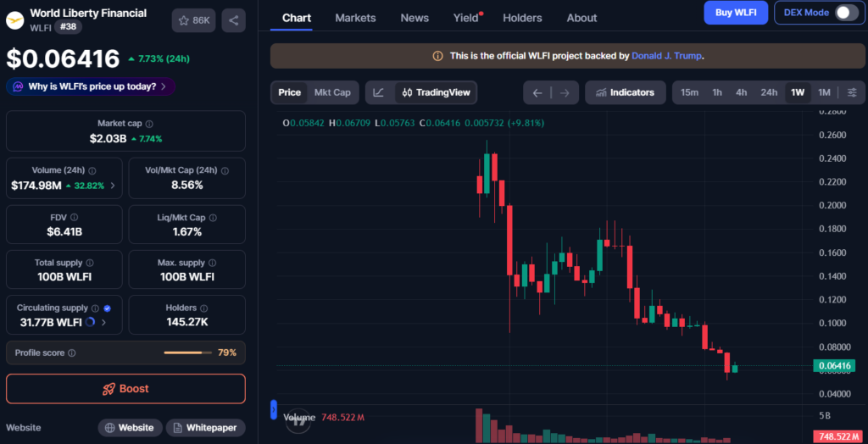Click the share icon button
Screen dimensions: 868x444
click(x=234, y=20)
